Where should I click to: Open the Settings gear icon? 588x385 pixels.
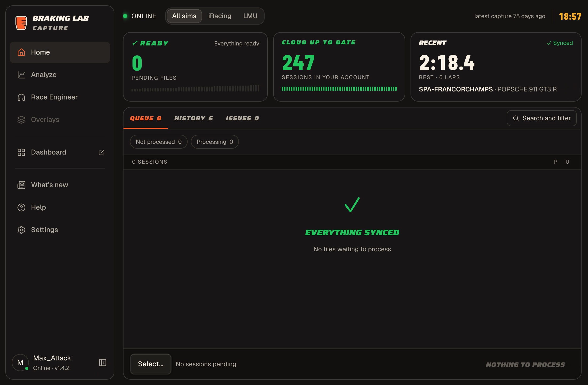coord(21,230)
